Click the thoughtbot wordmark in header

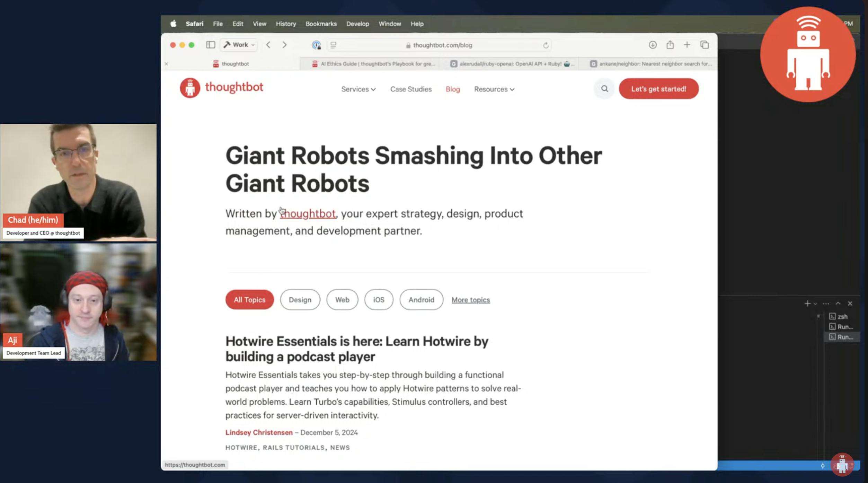(234, 87)
